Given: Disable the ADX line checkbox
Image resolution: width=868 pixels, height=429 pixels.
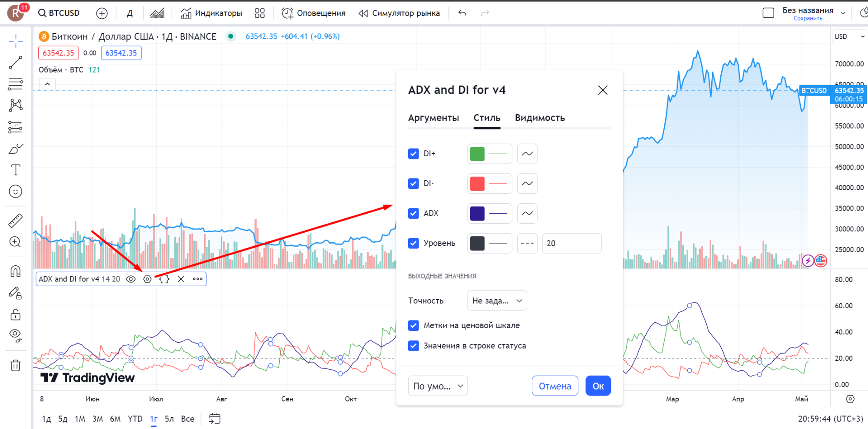Looking at the screenshot, I should click(413, 213).
